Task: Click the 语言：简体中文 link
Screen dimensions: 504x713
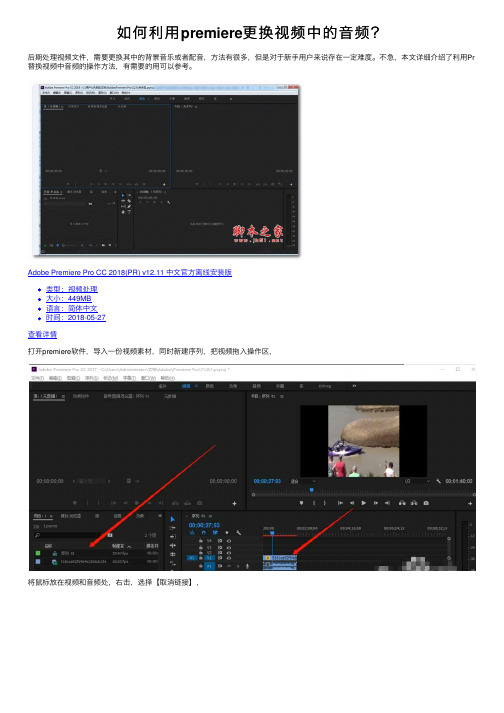Action: click(71, 308)
